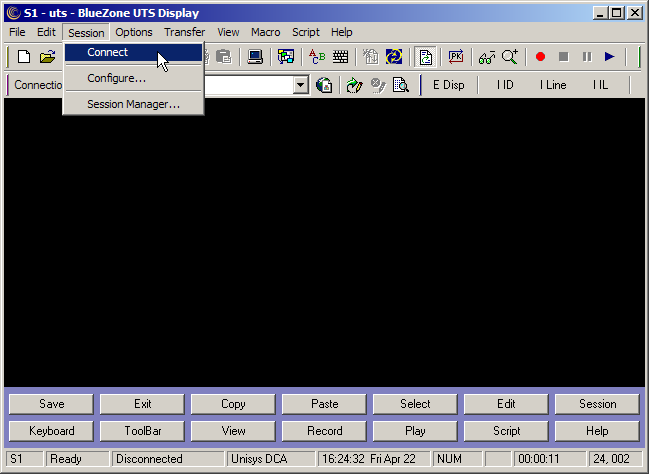Click the Play button pad button
Screen dimensions: 649x474
[x=415, y=431]
